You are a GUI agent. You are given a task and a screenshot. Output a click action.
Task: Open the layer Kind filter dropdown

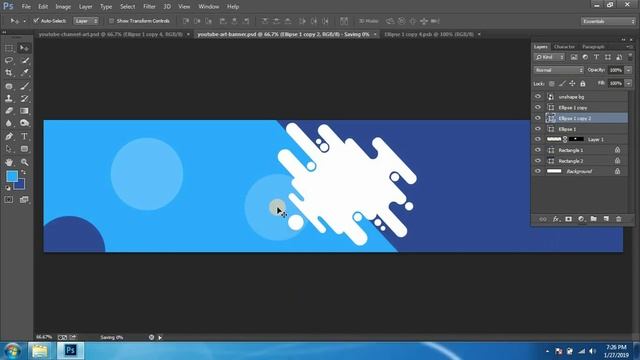coord(549,58)
